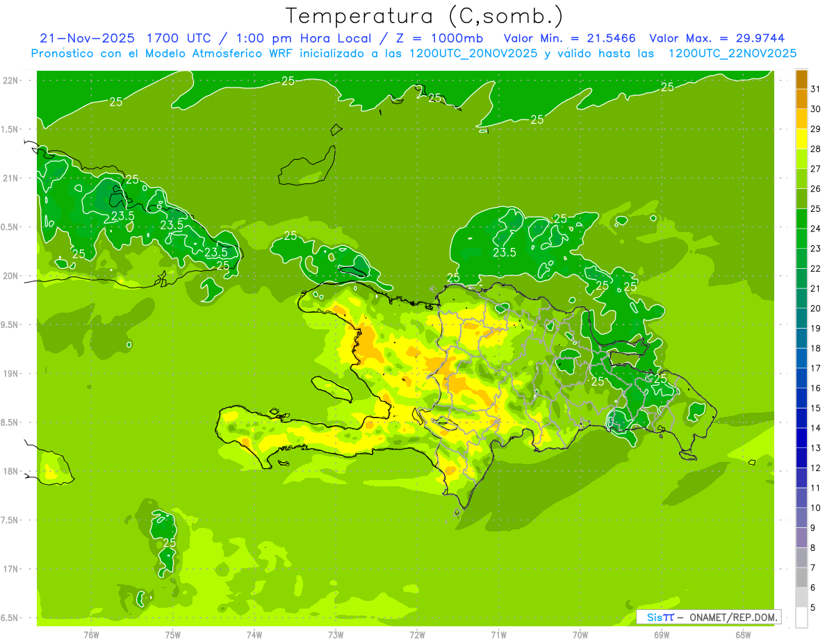Click the '75W' longitude label
The width and height of the screenshot is (834, 644).
coord(173,635)
